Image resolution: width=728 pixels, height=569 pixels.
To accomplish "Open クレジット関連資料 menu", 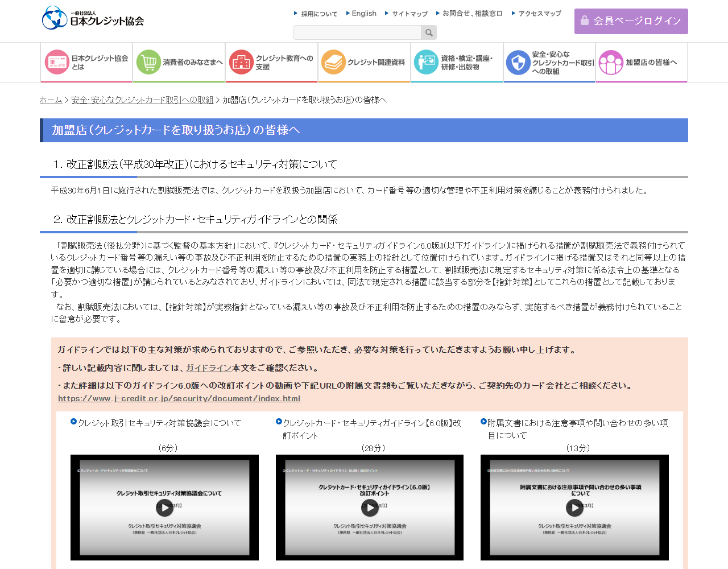I will point(365,63).
